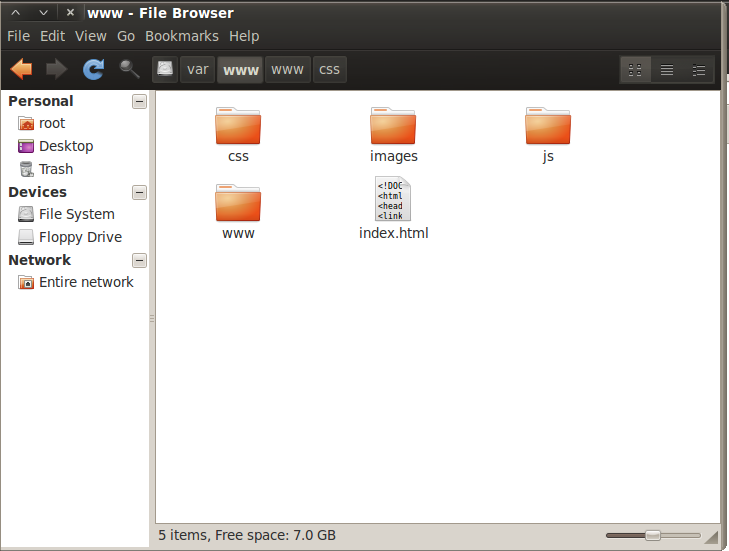The width and height of the screenshot is (729, 551).
Task: Select the js folder icon
Action: (x=548, y=126)
